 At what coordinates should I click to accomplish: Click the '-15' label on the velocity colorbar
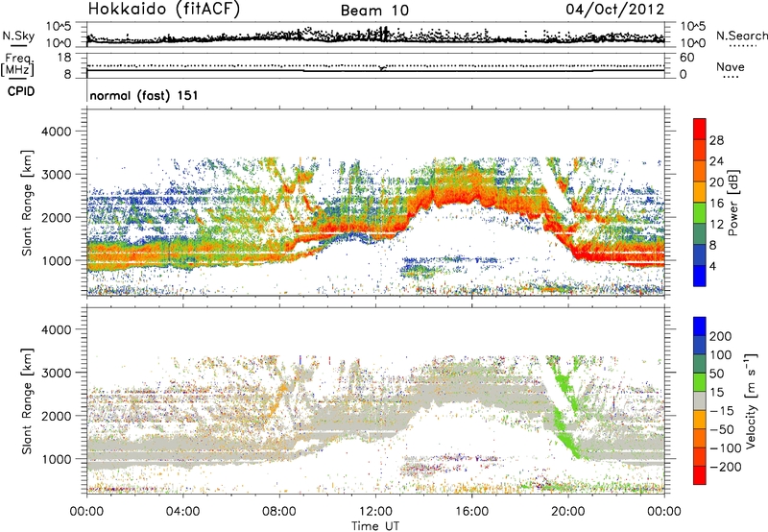pyautogui.click(x=722, y=411)
